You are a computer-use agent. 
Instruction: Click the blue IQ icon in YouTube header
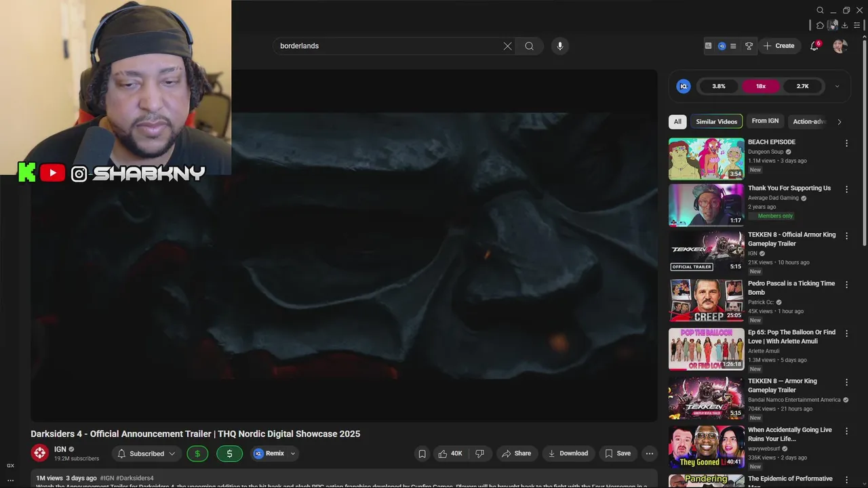click(x=722, y=46)
